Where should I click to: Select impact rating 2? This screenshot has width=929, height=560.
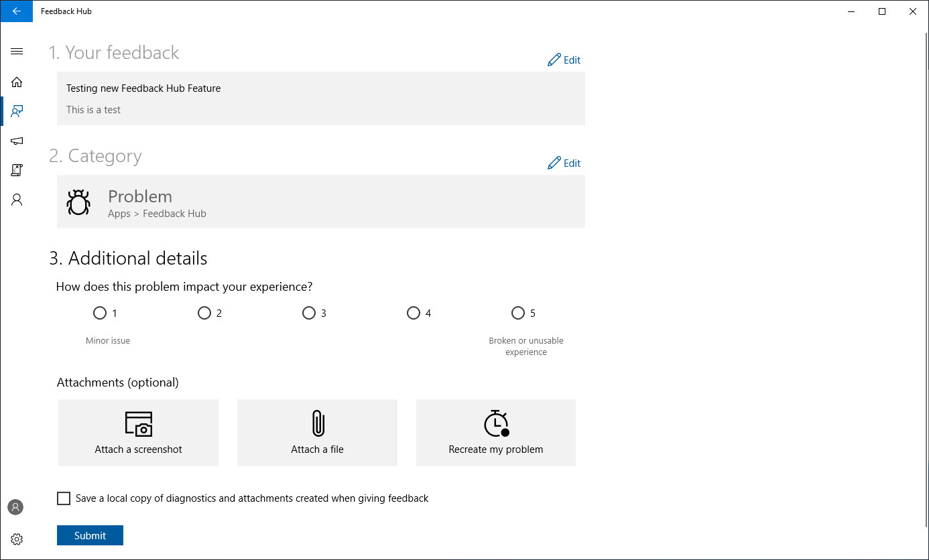click(x=204, y=313)
